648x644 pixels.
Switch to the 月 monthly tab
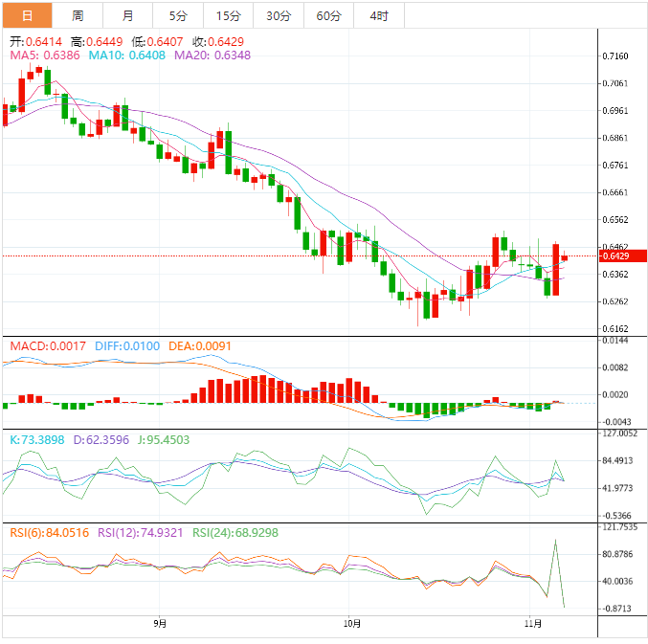(x=127, y=15)
